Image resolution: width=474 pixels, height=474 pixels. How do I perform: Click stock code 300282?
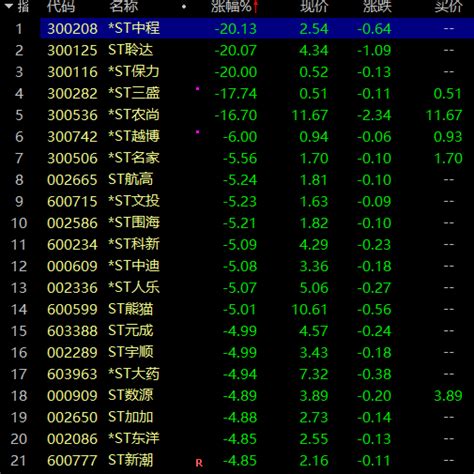tap(72, 94)
